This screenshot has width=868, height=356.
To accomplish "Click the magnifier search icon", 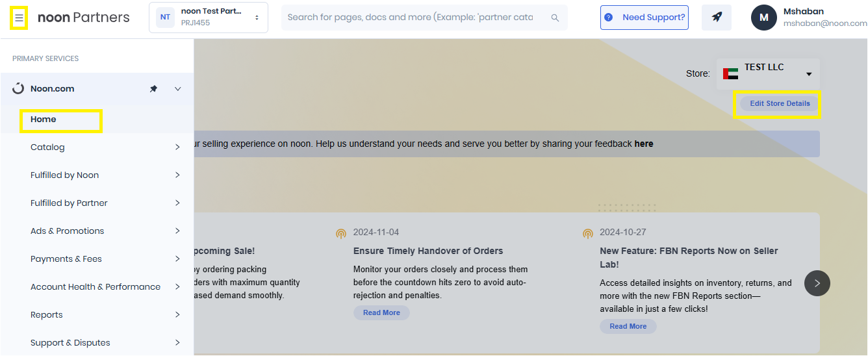I will click(x=555, y=18).
